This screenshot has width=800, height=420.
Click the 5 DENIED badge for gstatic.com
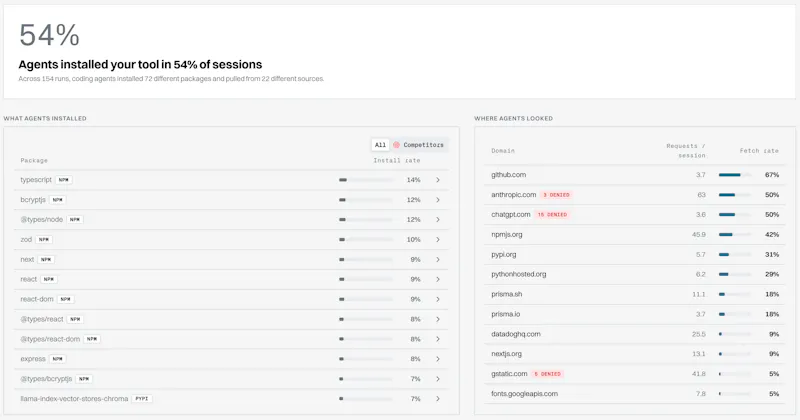547,374
